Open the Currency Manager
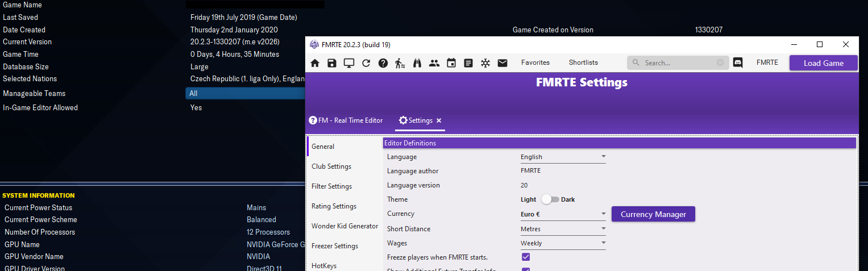 (653, 214)
